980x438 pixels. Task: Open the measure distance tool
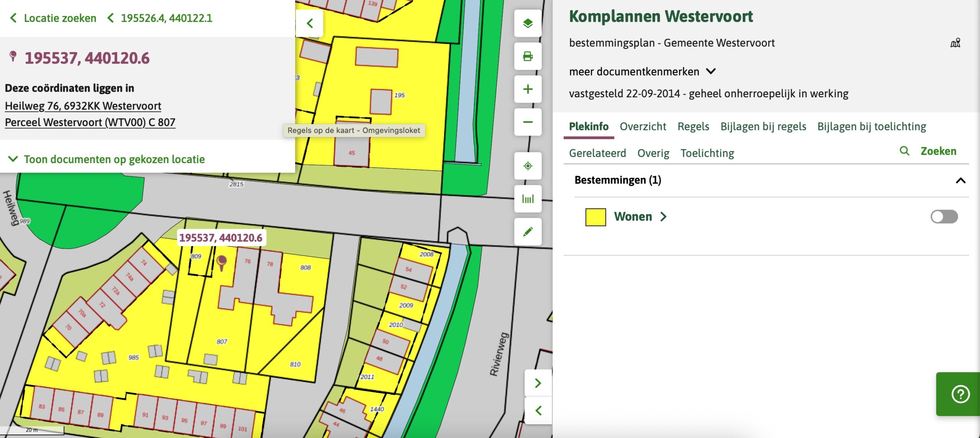[528, 199]
